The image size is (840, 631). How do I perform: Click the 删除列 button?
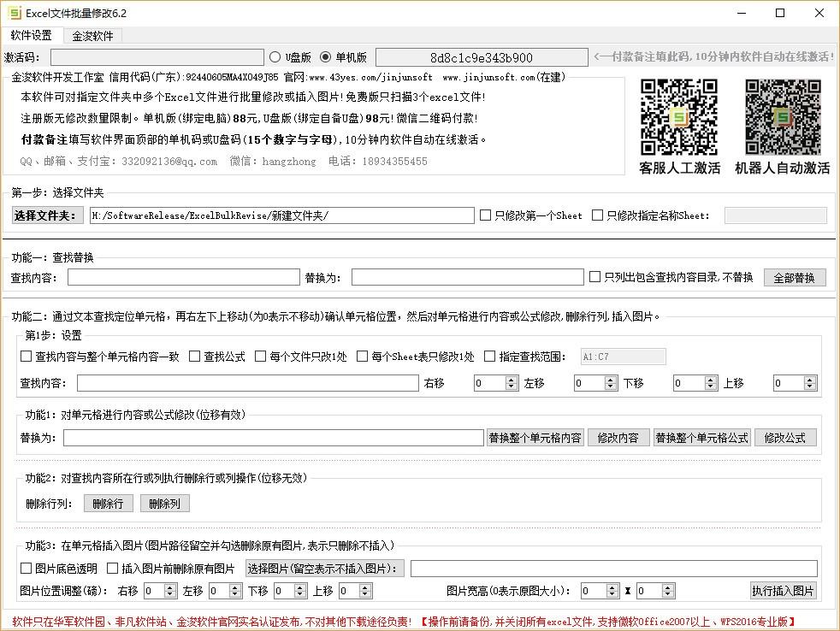[165, 504]
